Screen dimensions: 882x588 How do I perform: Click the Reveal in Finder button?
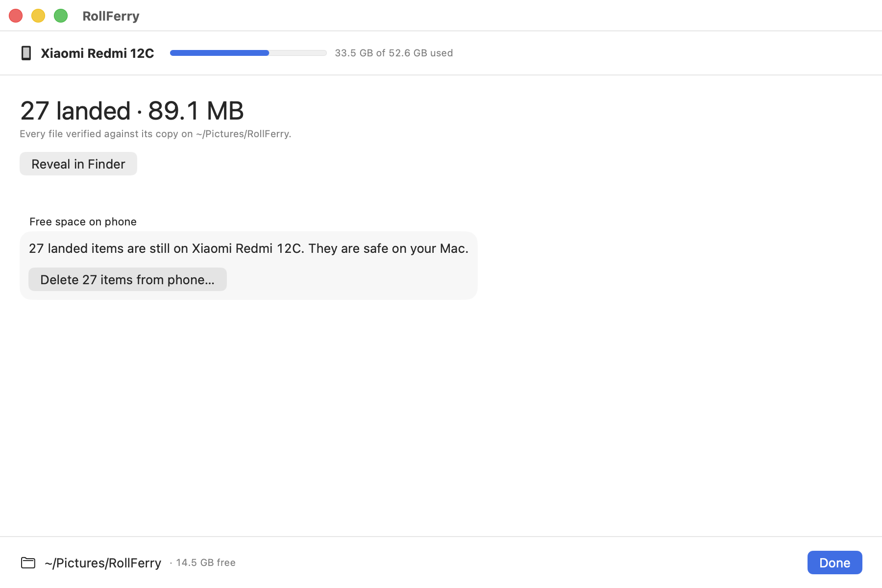point(78,164)
